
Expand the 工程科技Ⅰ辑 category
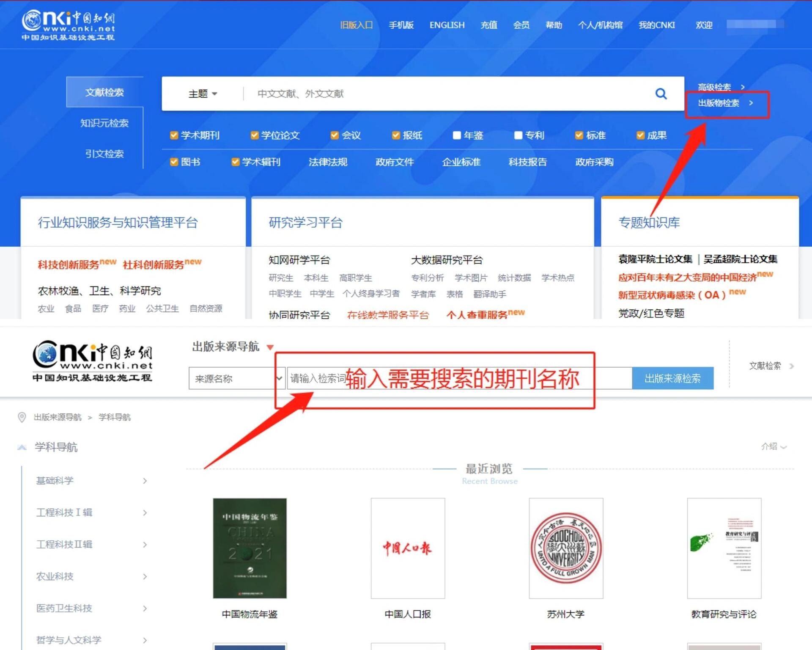(x=145, y=512)
